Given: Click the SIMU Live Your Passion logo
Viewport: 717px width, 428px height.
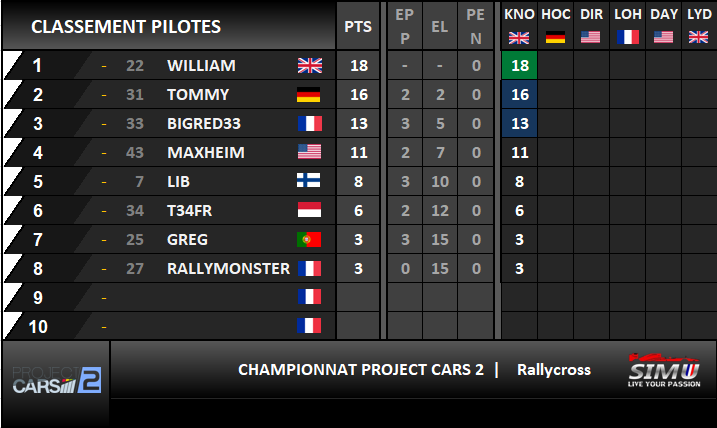Looking at the screenshot, I should [x=663, y=370].
